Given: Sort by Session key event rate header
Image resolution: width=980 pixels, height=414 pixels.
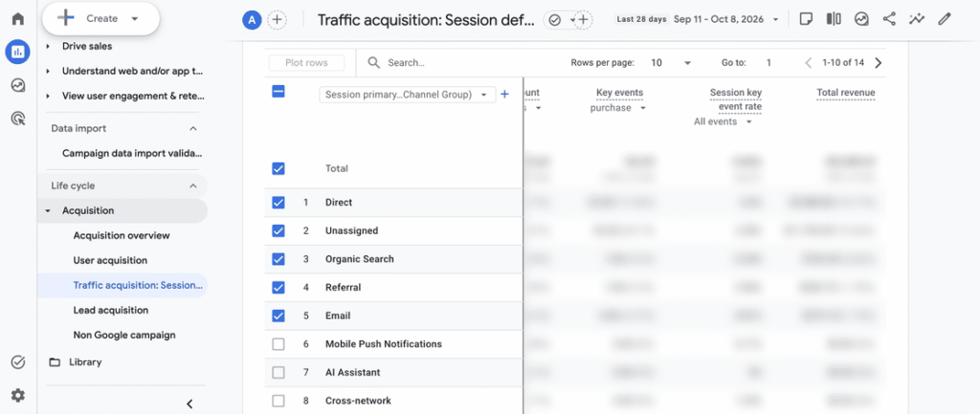Looking at the screenshot, I should click(x=736, y=99).
